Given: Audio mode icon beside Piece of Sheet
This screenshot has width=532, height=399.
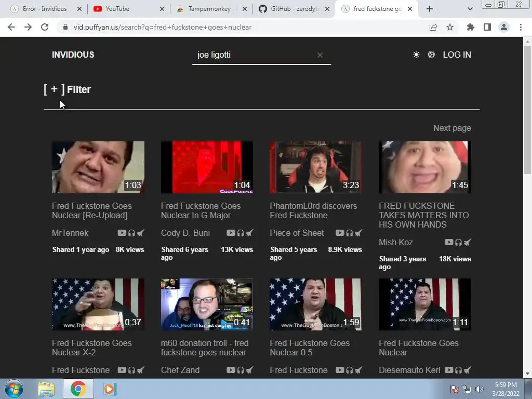Looking at the screenshot, I should 350,233.
